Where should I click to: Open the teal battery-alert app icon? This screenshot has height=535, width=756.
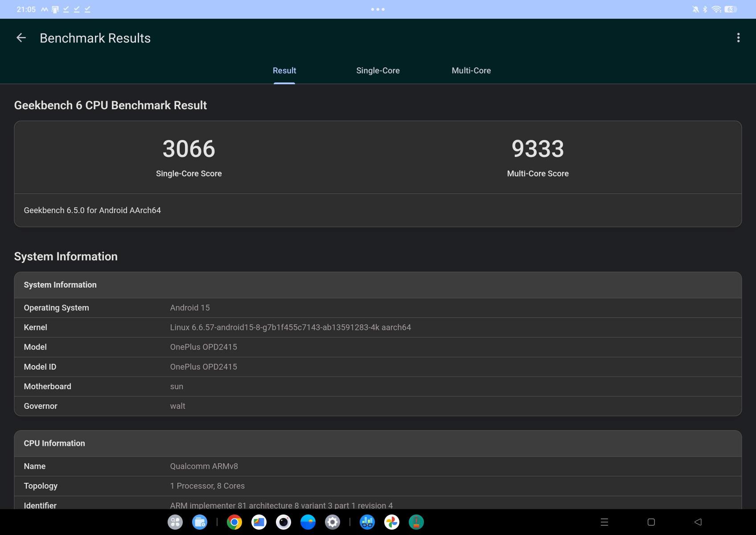(416, 522)
